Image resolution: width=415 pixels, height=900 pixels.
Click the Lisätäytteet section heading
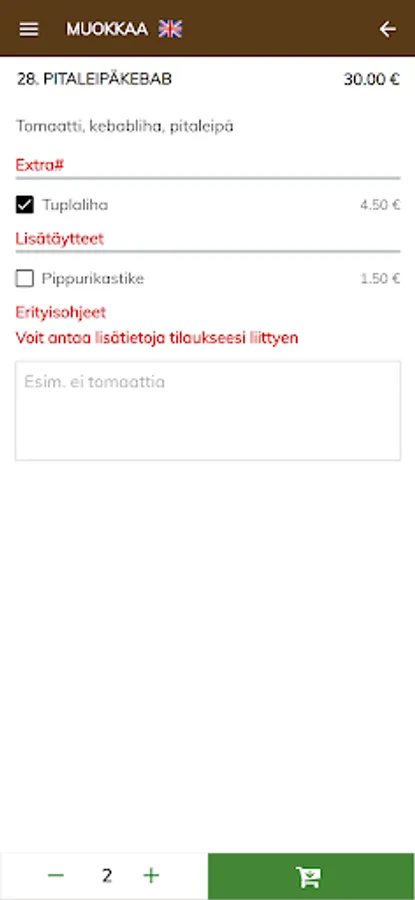pyautogui.click(x=60, y=239)
